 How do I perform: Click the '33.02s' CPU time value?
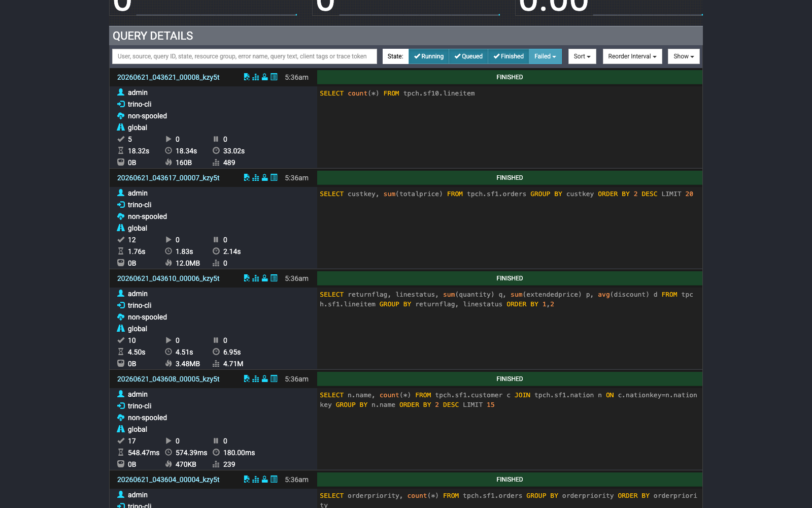[234, 151]
